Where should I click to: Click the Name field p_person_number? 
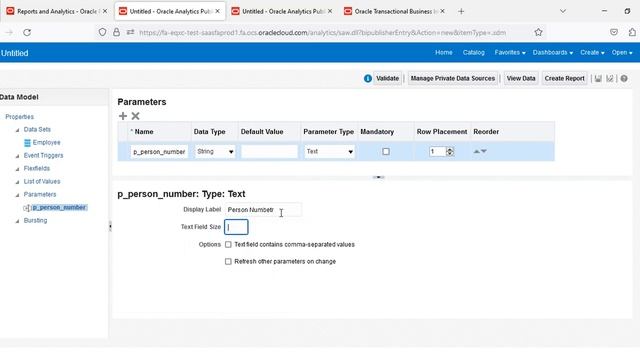(159, 151)
